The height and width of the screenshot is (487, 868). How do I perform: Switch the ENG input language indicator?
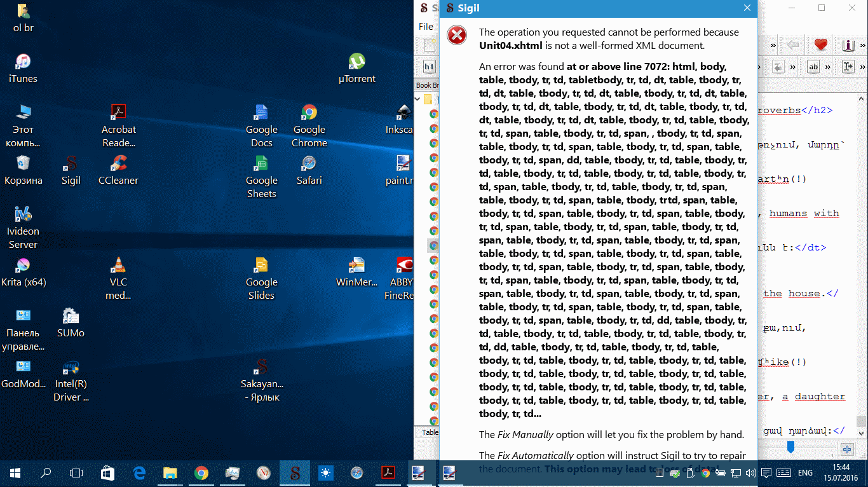(805, 473)
